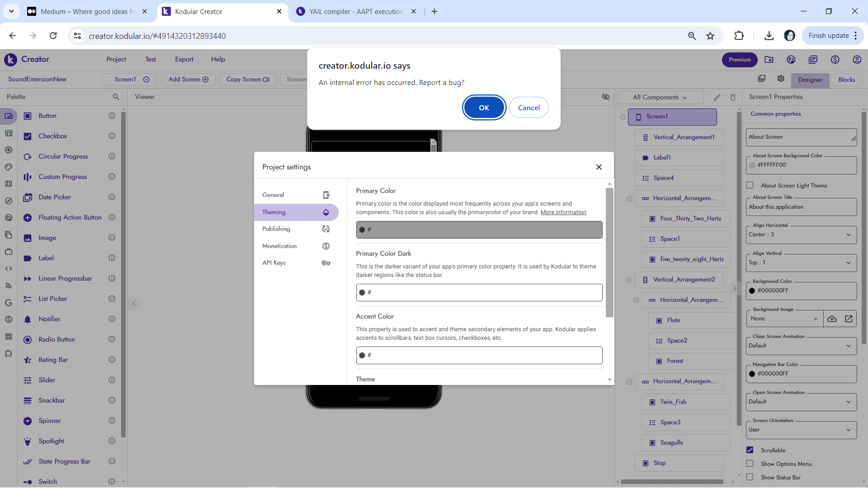Rename selected component with pencil icon
Viewport: 868px width, 488px height.
(717, 97)
